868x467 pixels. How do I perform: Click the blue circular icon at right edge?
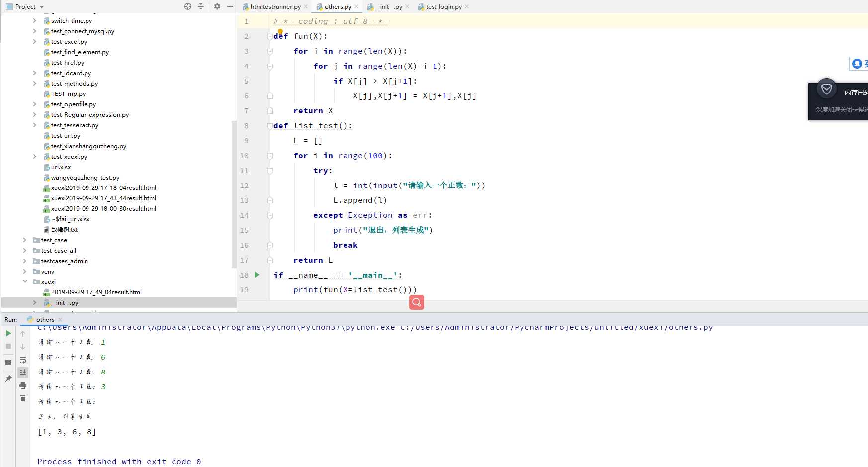[x=857, y=64]
